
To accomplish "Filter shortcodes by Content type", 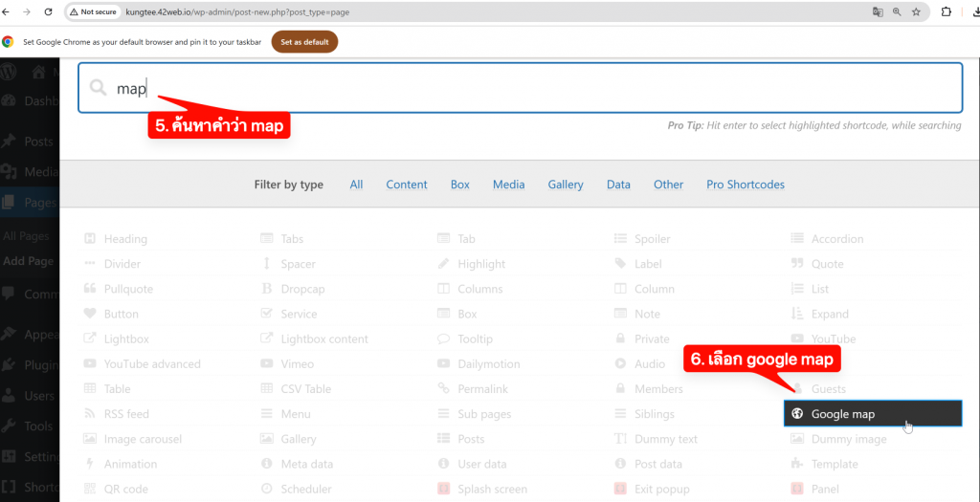I will tap(407, 185).
